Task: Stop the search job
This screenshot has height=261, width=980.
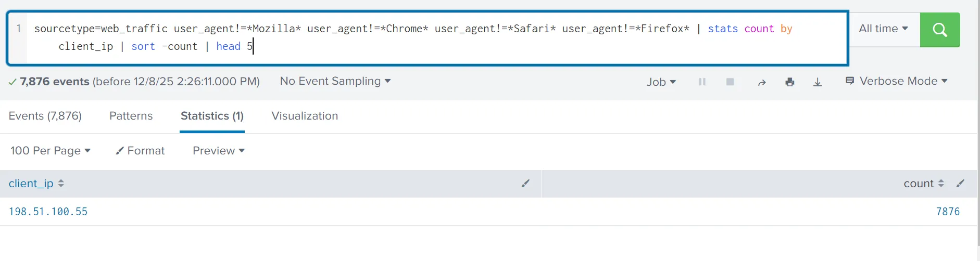Action: (730, 82)
